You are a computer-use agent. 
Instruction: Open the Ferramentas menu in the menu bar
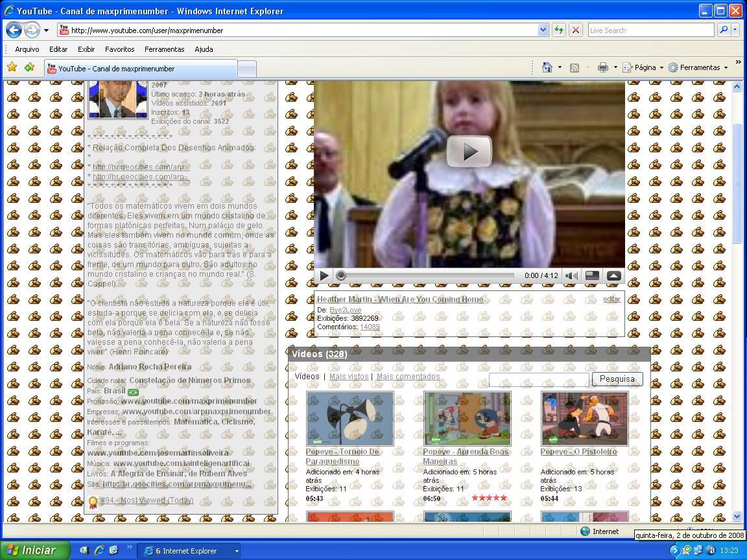pyautogui.click(x=164, y=49)
